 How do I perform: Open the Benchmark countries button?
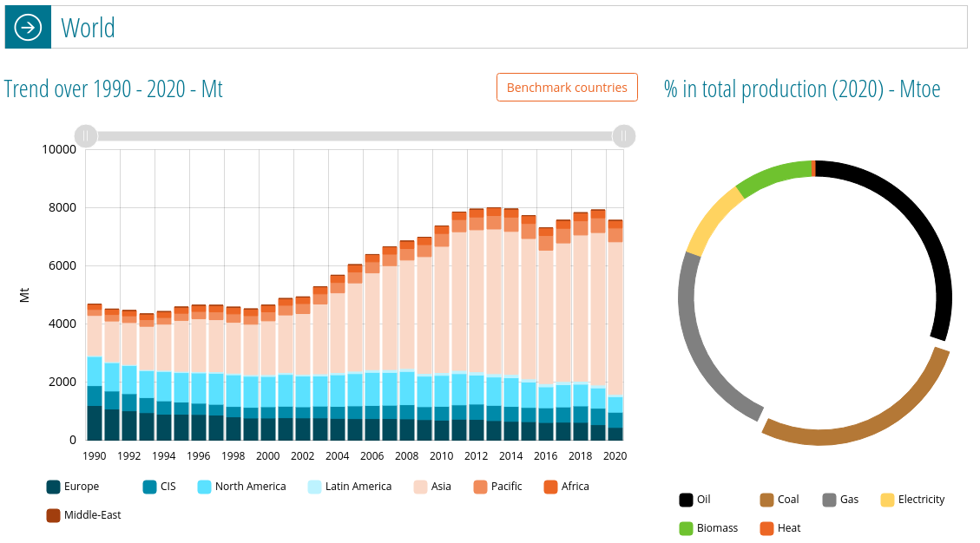click(567, 88)
